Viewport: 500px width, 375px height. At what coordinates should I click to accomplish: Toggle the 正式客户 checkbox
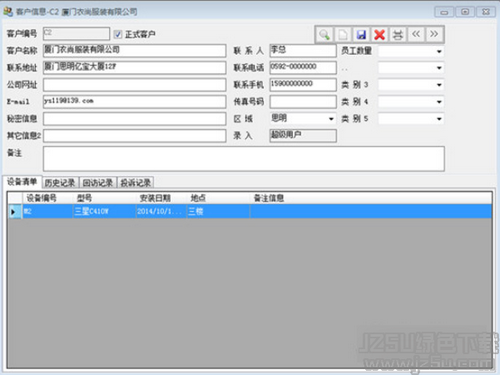[x=118, y=34]
